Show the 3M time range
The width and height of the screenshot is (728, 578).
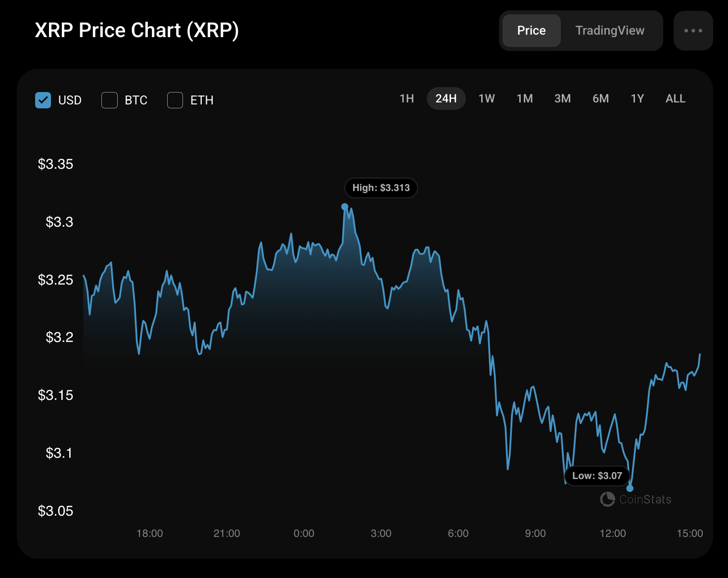click(x=563, y=98)
